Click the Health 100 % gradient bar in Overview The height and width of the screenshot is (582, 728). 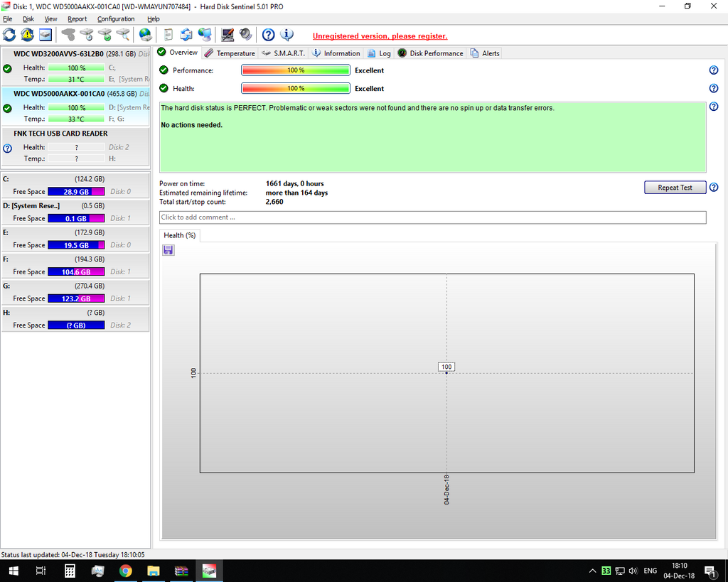296,88
